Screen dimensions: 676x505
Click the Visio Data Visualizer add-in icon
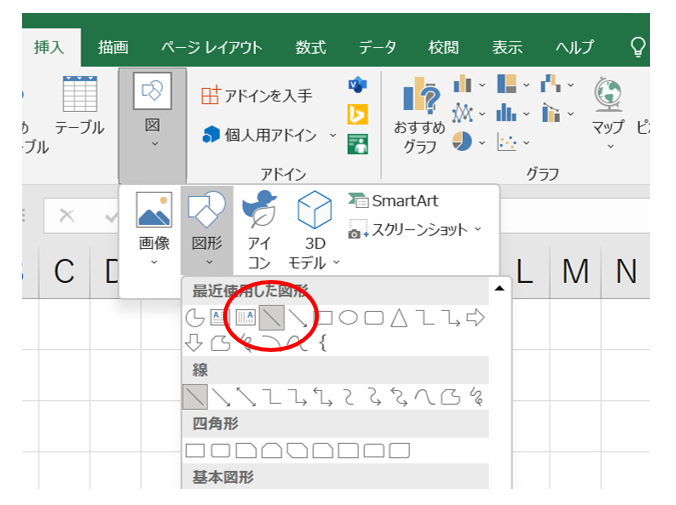[357, 85]
